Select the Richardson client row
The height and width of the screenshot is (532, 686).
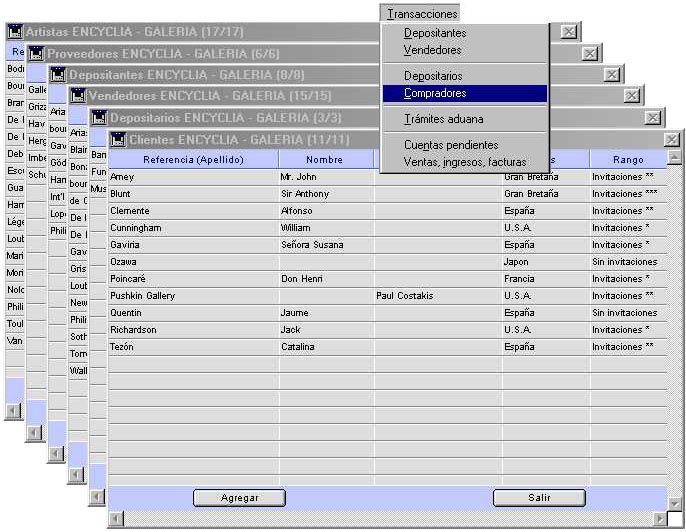(388, 330)
